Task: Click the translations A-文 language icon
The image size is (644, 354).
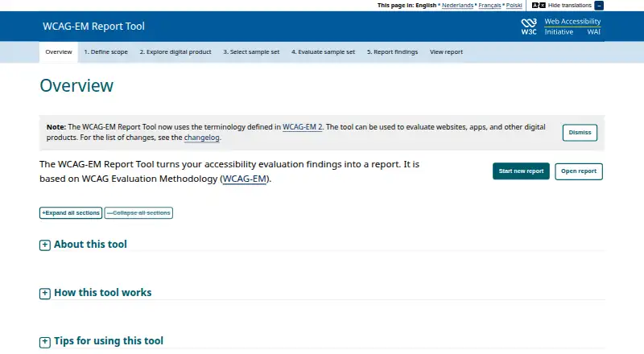Action: [539, 6]
